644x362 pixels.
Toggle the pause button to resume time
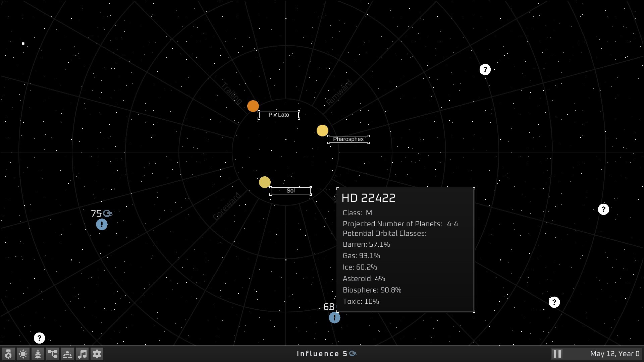pyautogui.click(x=557, y=353)
